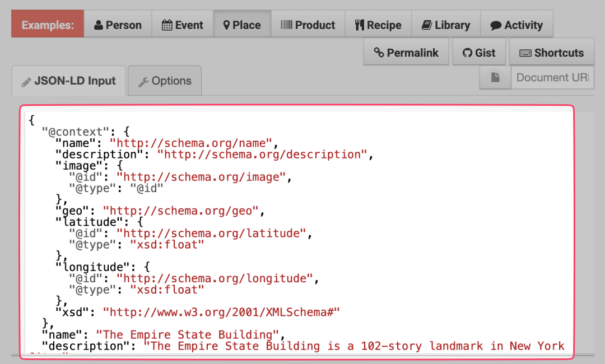605x364 pixels.
Task: Click the barcode icon on Product
Action: (287, 25)
